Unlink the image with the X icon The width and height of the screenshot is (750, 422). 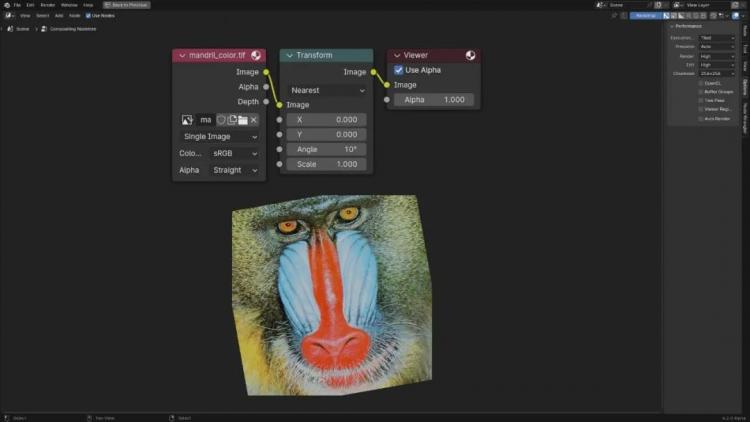254,120
